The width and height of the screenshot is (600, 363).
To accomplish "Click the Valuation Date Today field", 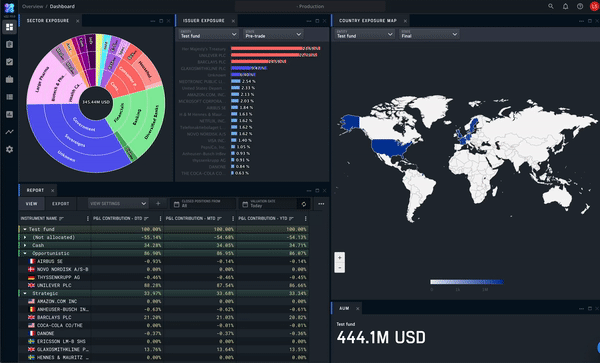I will coord(267,204).
